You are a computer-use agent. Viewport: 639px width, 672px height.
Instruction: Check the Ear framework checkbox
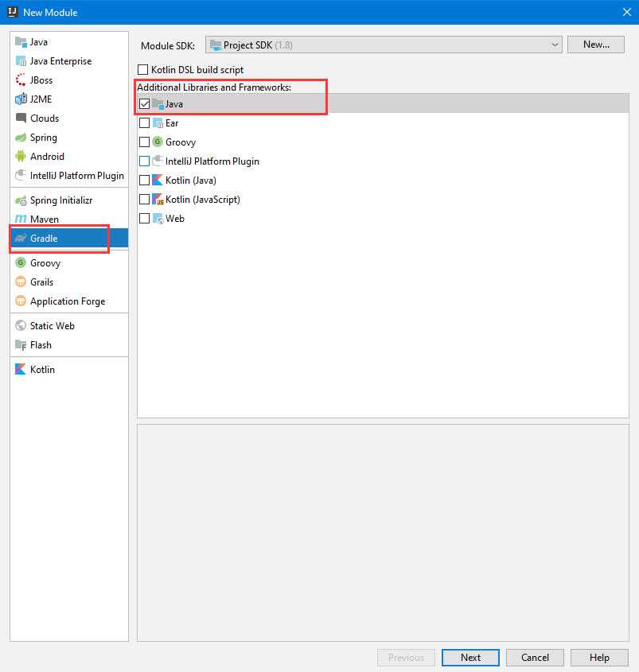tap(145, 123)
